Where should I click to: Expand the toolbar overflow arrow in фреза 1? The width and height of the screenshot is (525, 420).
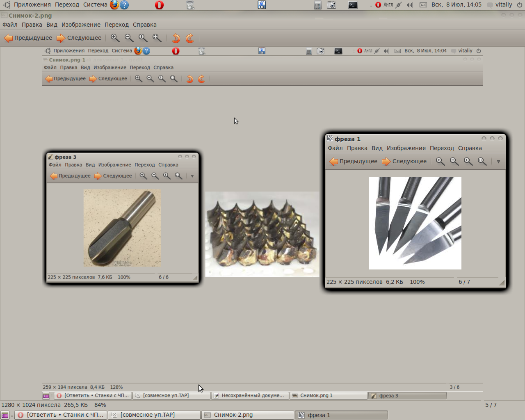pyautogui.click(x=498, y=162)
